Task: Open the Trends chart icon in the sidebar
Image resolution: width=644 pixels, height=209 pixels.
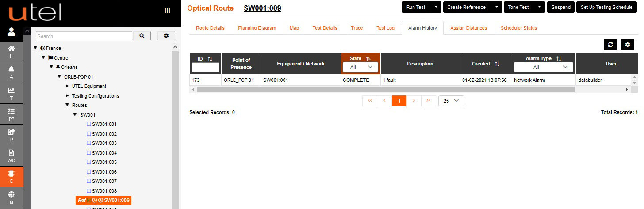Action: coord(11,90)
